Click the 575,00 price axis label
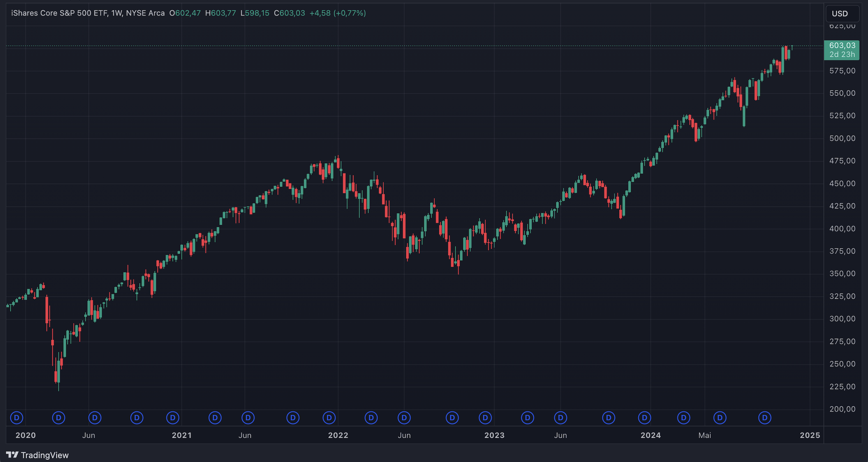Screen dimensions: 868x462 (x=842, y=71)
